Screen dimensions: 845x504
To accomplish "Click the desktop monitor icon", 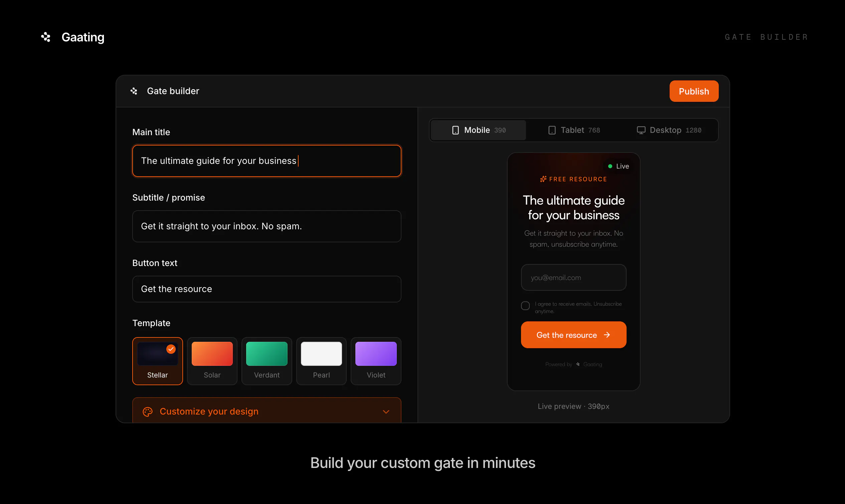I will [x=641, y=130].
